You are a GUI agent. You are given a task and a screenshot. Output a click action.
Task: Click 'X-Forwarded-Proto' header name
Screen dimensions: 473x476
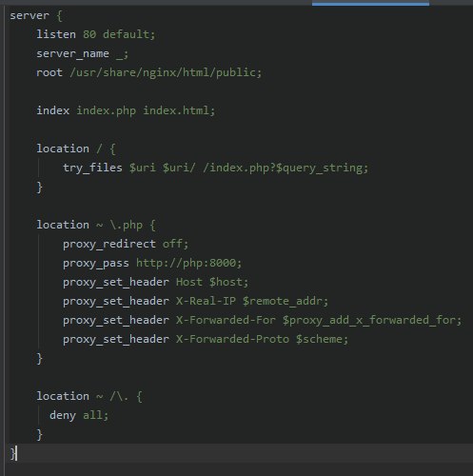tap(232, 339)
